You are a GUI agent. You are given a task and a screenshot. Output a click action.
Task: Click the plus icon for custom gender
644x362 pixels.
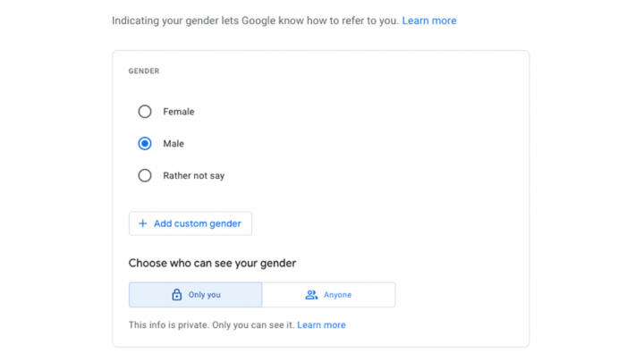coord(142,223)
